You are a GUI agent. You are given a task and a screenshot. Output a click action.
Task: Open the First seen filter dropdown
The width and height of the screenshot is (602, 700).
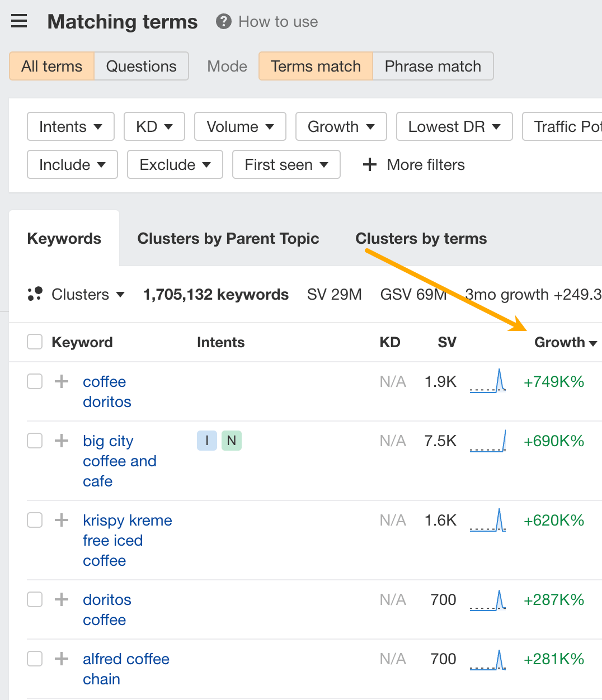pos(286,164)
